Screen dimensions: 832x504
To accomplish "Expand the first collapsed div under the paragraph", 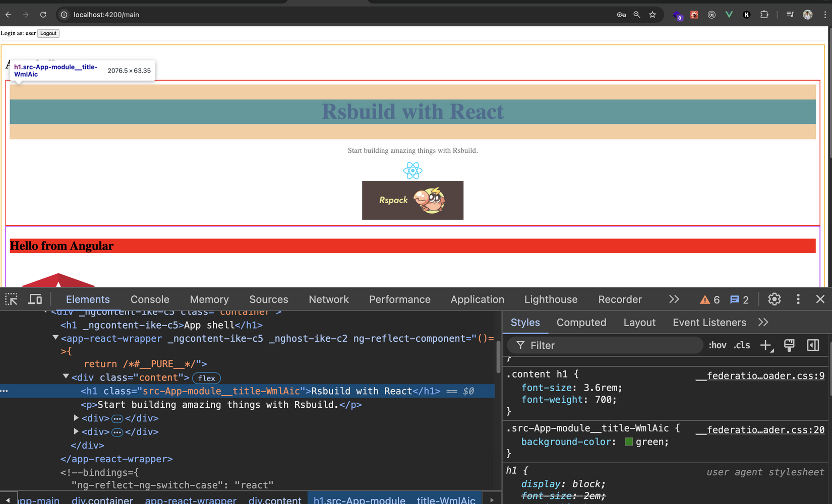I will (76, 418).
